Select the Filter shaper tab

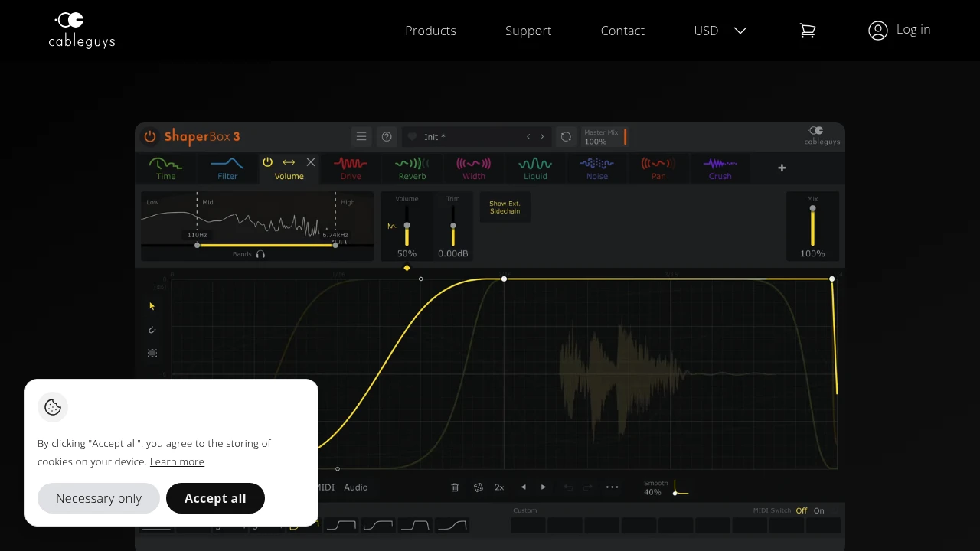(227, 169)
